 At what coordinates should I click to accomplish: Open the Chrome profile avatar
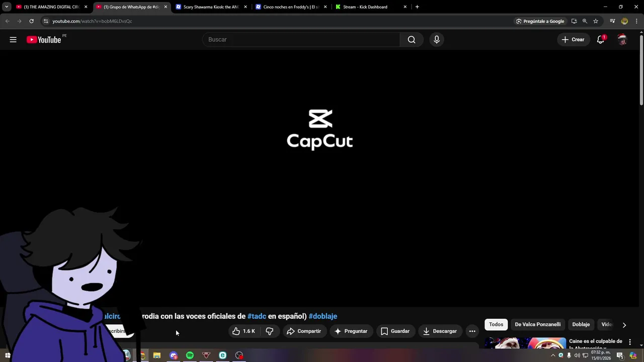(624, 21)
